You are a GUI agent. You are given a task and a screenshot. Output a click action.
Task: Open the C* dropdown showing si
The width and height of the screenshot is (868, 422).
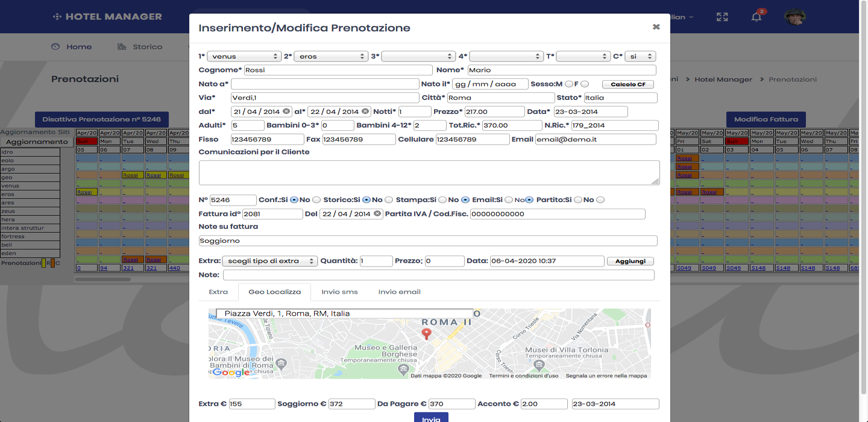point(640,56)
